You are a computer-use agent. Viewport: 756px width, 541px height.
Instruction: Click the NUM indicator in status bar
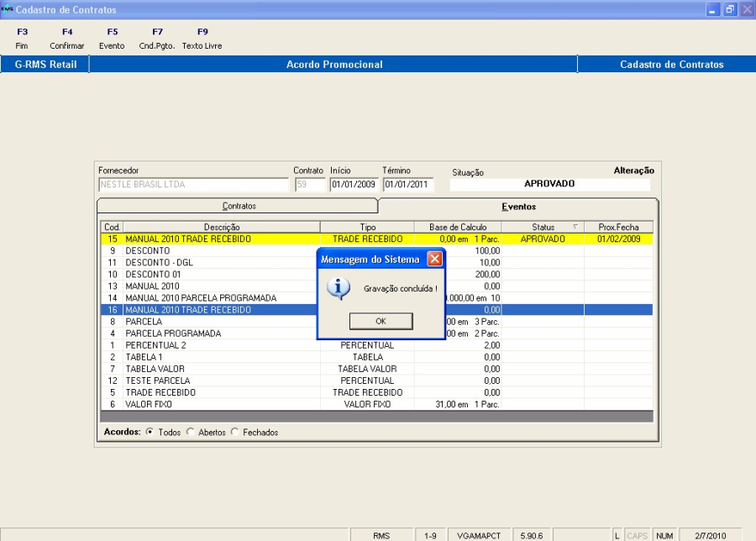click(664, 536)
